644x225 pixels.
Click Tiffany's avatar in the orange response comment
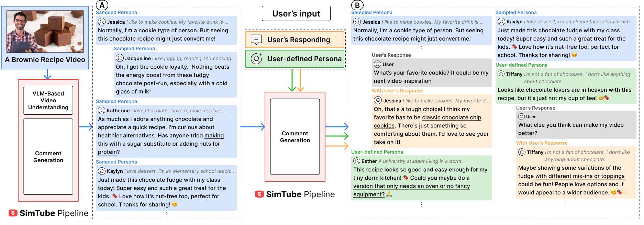[x=522, y=152]
